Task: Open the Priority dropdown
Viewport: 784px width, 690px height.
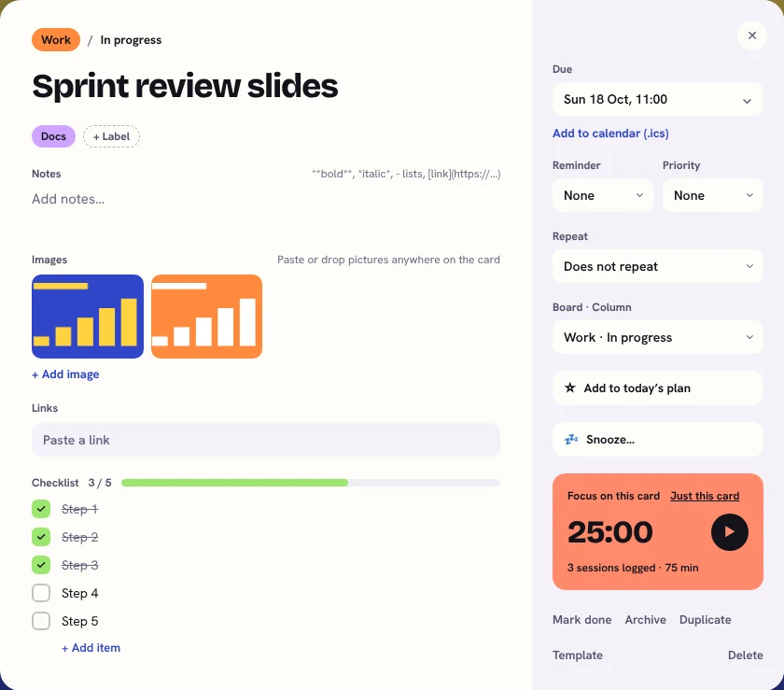Action: pyautogui.click(x=712, y=195)
